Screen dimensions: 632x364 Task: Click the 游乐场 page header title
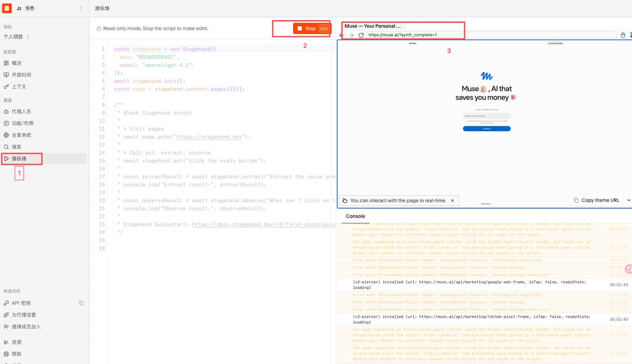click(x=102, y=8)
